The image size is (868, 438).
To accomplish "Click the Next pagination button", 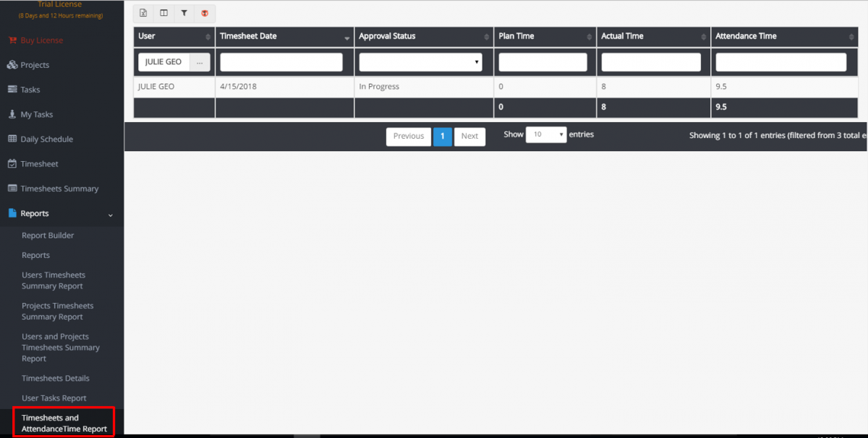I will [x=469, y=136].
